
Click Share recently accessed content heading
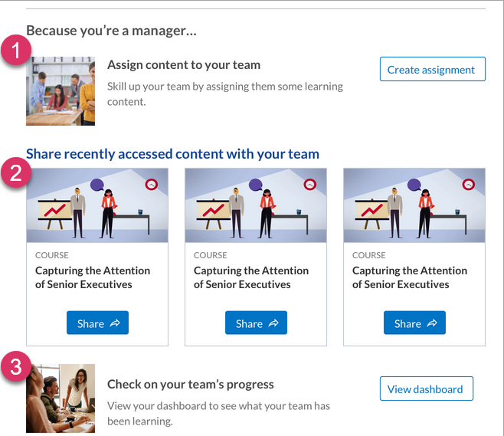click(172, 154)
